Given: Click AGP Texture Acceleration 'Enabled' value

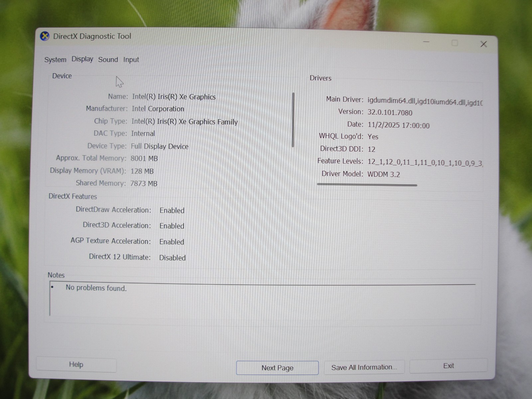Looking at the screenshot, I should point(172,242).
